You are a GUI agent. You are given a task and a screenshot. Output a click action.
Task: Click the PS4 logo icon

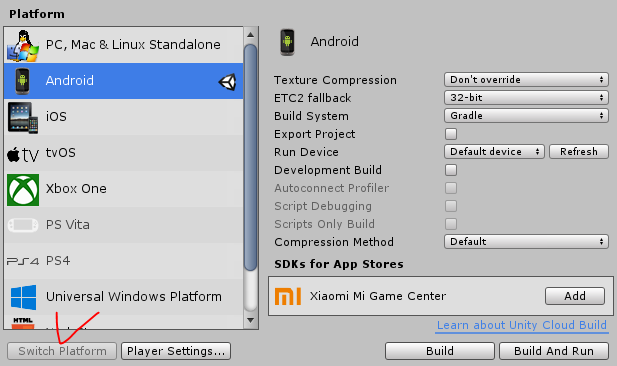[x=23, y=261]
